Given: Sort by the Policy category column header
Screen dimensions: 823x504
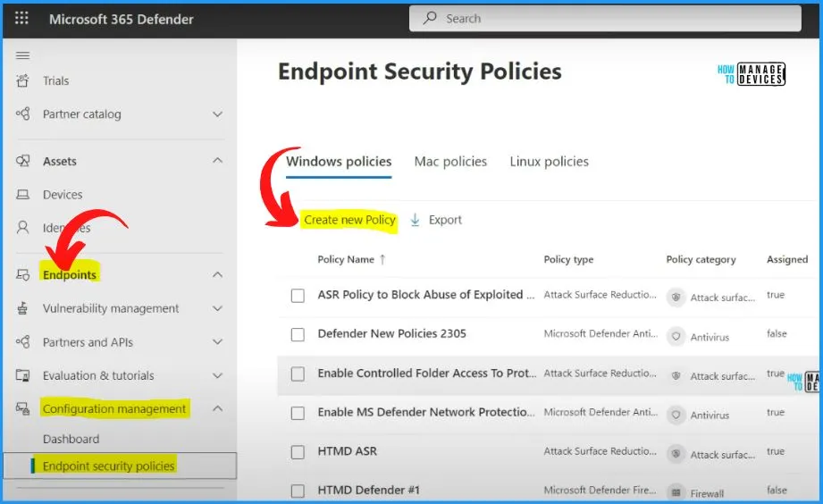Looking at the screenshot, I should pyautogui.click(x=701, y=259).
